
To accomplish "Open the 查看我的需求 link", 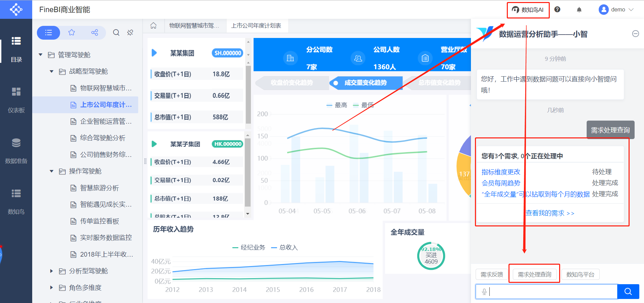I will pyautogui.click(x=550, y=213).
